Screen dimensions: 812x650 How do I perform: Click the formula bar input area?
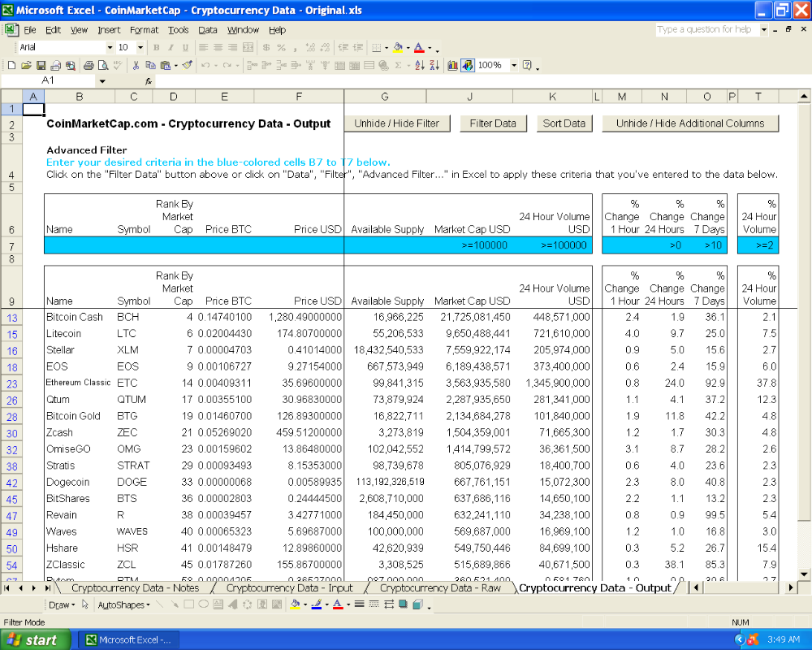[482, 81]
